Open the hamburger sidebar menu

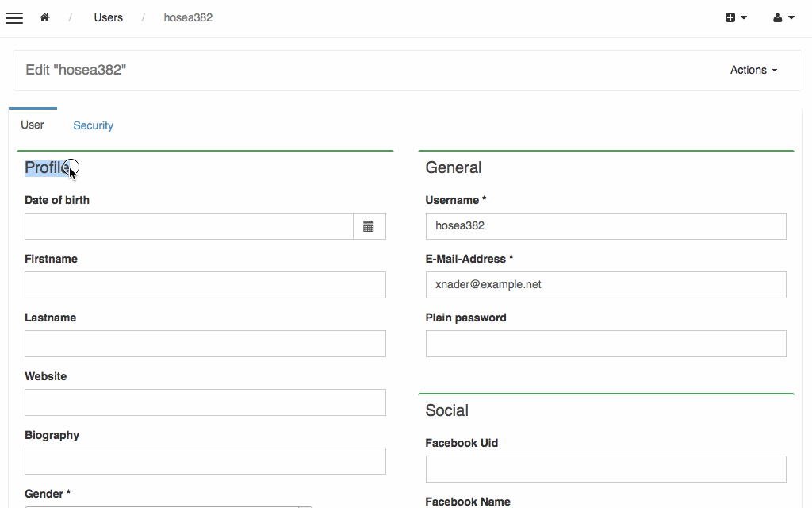[x=14, y=18]
